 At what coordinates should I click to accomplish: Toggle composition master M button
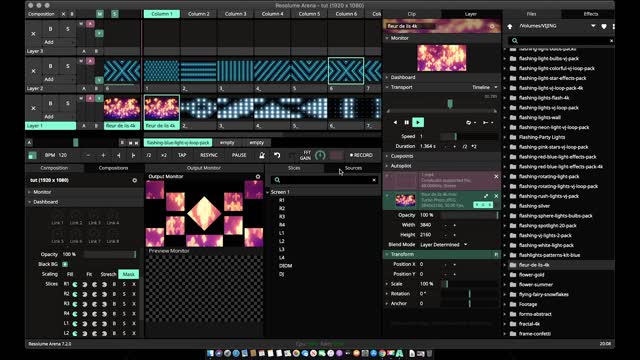coord(100,14)
